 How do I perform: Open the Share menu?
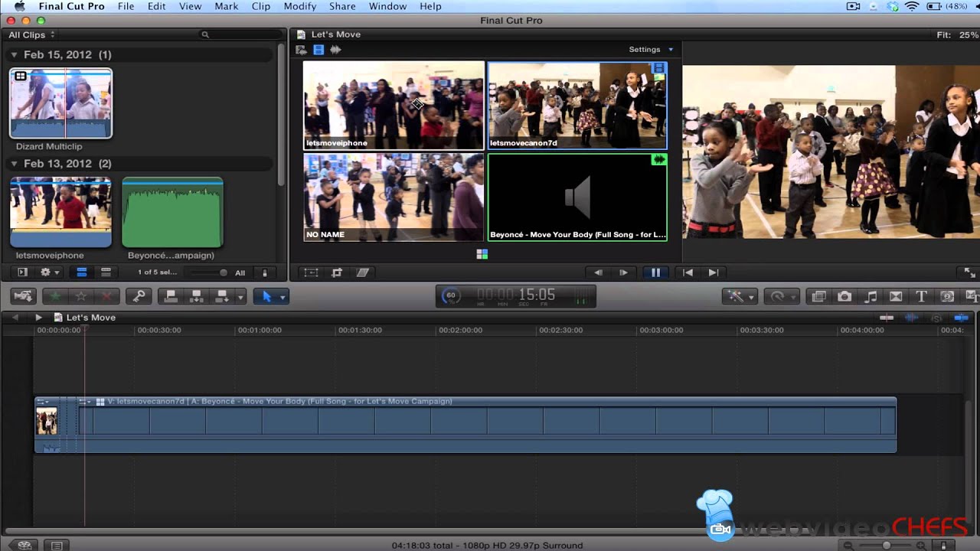point(342,6)
